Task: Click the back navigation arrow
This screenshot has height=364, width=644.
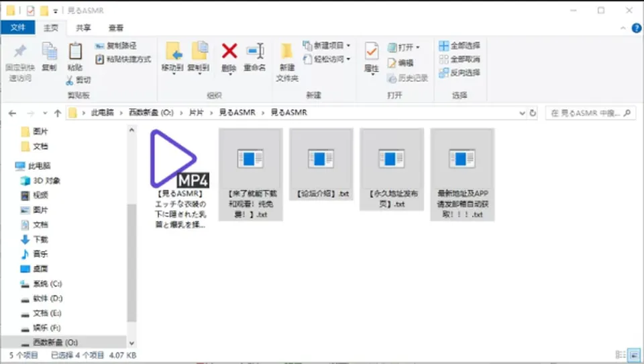Action: (x=12, y=113)
